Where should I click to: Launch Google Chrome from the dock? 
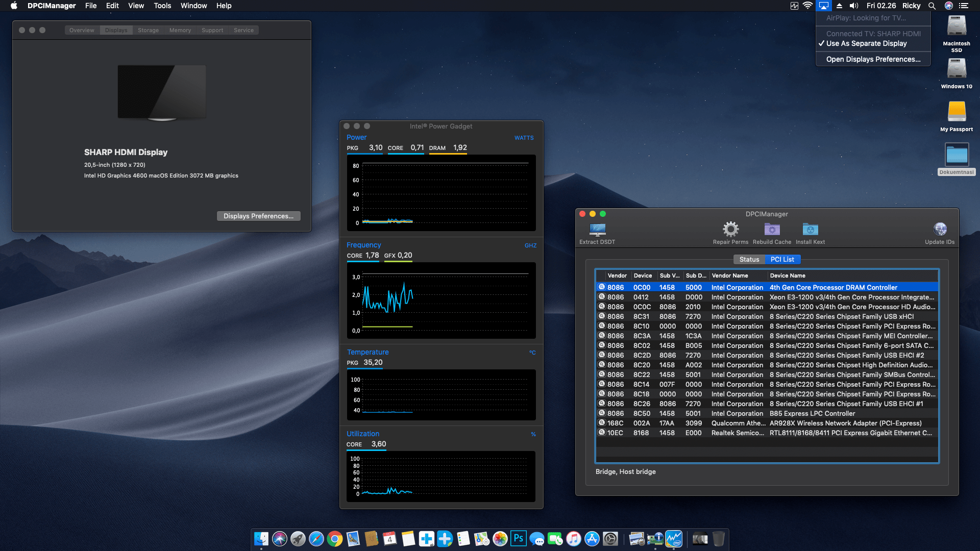point(335,539)
